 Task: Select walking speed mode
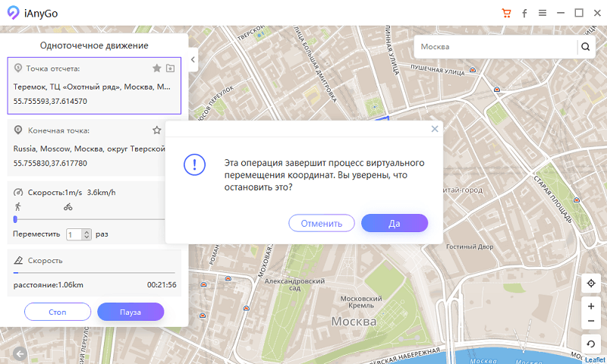(17, 206)
